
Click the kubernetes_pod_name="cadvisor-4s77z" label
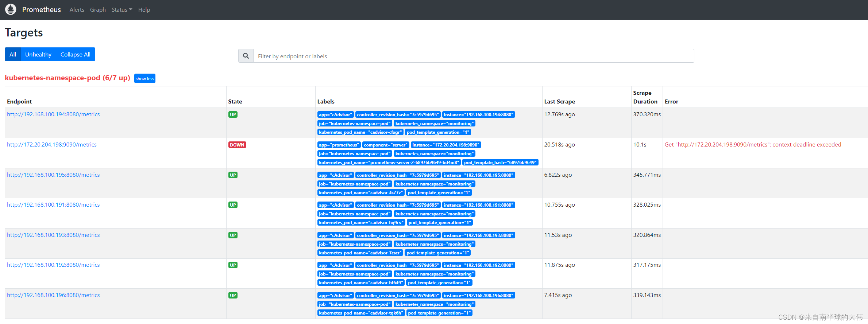[x=361, y=193]
